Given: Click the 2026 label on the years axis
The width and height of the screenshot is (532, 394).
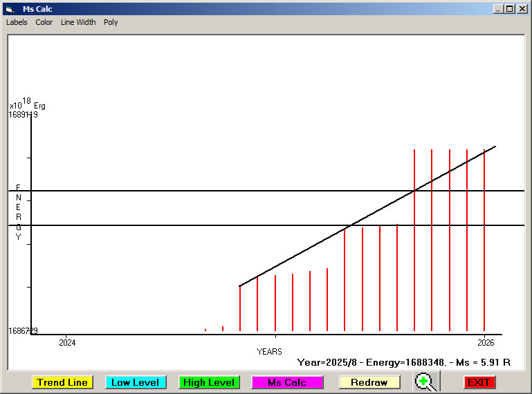Looking at the screenshot, I should click(x=486, y=342).
